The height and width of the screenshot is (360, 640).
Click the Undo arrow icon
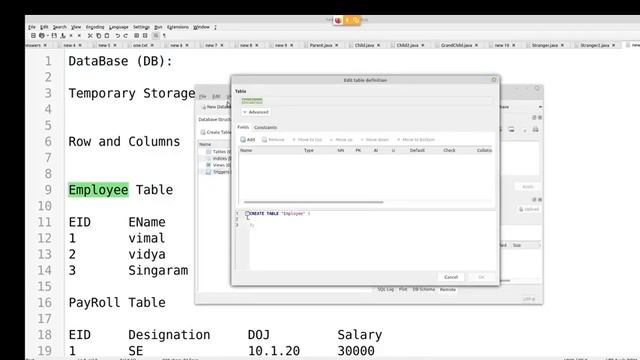[x=118, y=36]
